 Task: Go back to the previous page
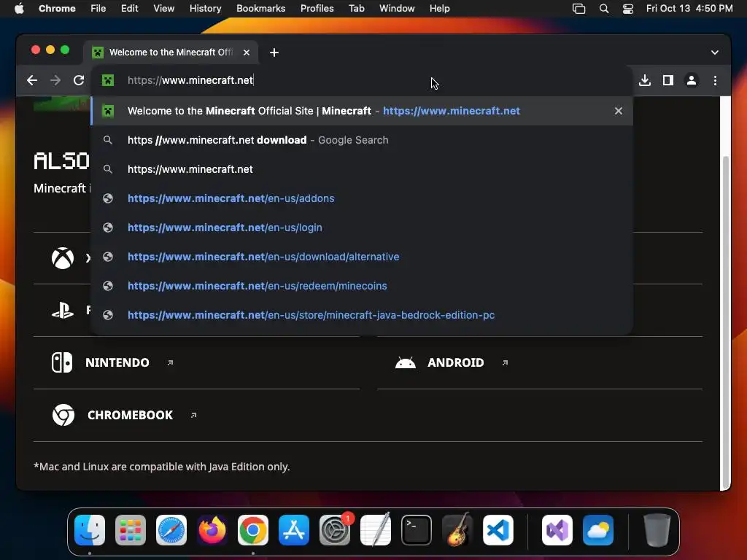(32, 80)
